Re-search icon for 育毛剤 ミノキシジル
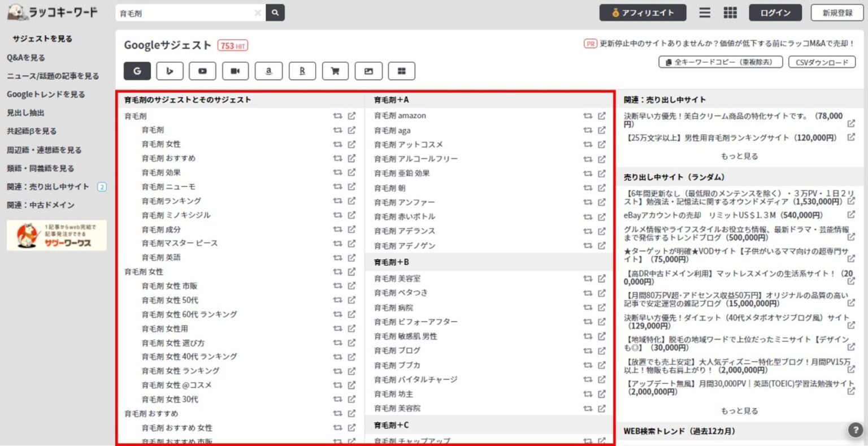 pyautogui.click(x=337, y=215)
